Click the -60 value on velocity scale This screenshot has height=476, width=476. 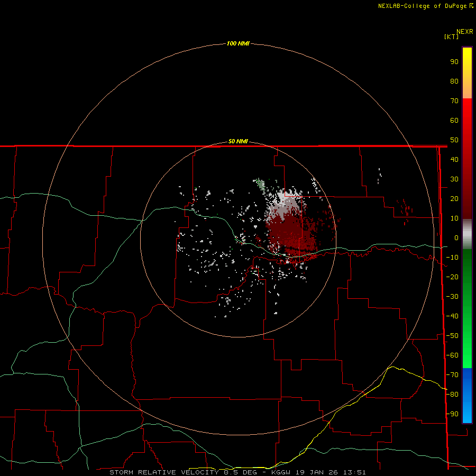[452, 355]
